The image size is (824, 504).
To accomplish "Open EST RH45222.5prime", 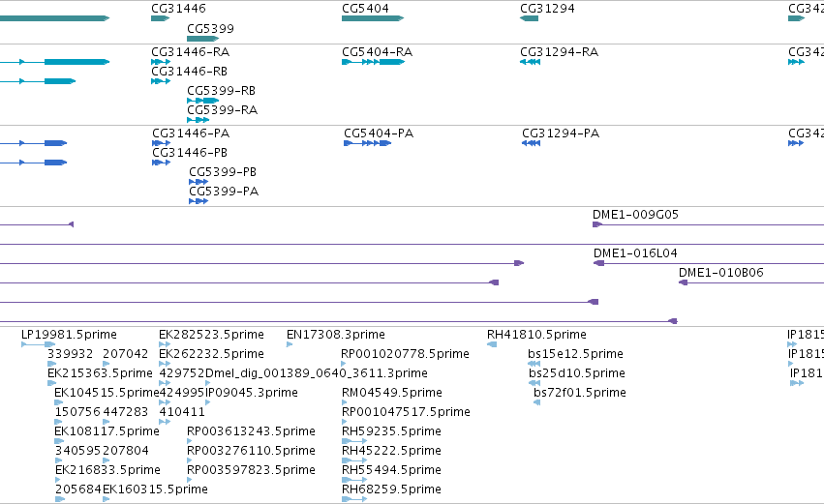I will pyautogui.click(x=391, y=451).
